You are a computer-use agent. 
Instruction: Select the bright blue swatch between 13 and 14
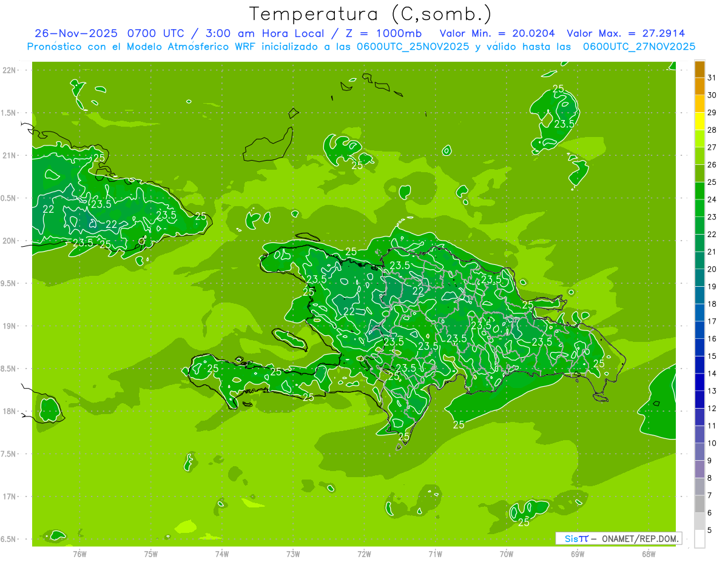700,383
